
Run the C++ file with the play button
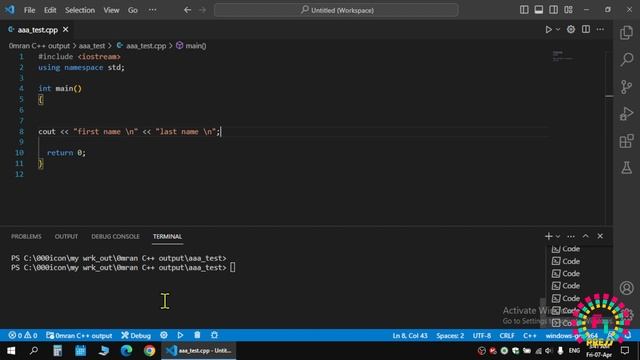[548, 29]
